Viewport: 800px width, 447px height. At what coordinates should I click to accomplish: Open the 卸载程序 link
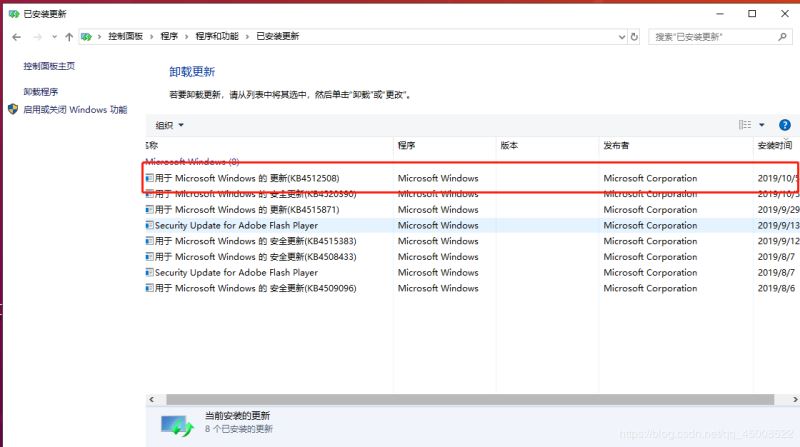coord(43,91)
